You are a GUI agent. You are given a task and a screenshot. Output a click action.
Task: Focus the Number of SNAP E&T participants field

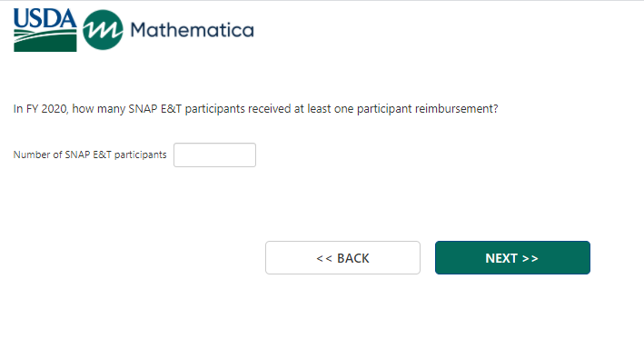[x=214, y=155]
